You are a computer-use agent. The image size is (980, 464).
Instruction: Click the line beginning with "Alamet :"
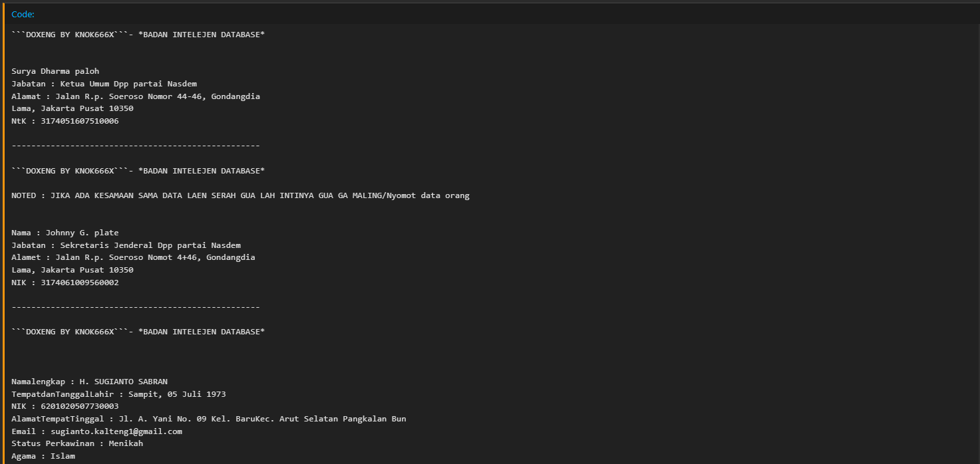(133, 257)
